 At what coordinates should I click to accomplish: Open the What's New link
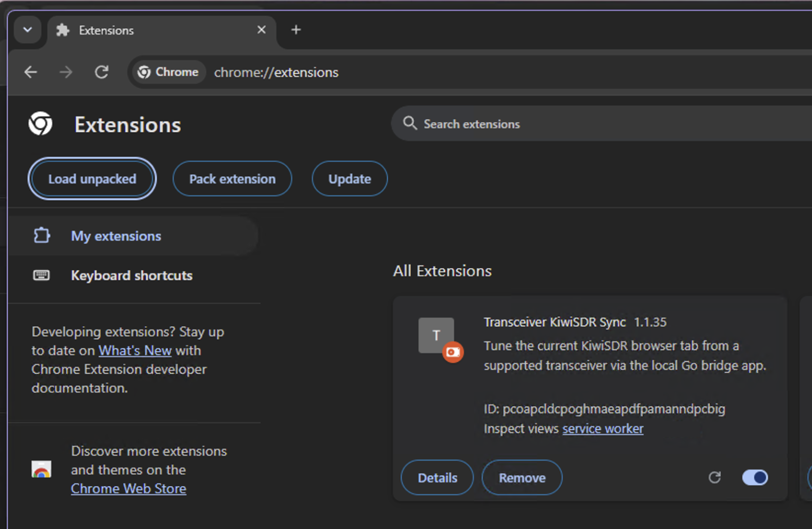(135, 351)
